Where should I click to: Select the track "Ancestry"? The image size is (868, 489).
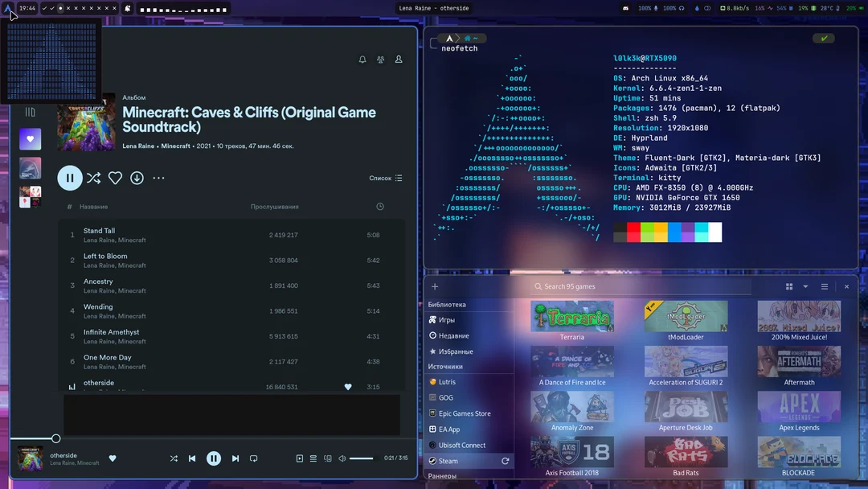coord(231,286)
